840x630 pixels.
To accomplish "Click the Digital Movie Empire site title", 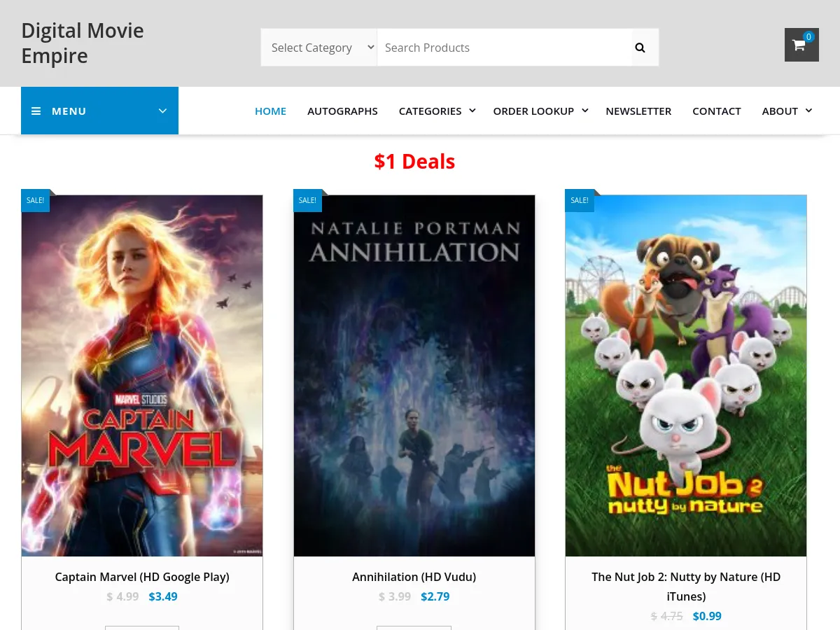I will tap(82, 43).
